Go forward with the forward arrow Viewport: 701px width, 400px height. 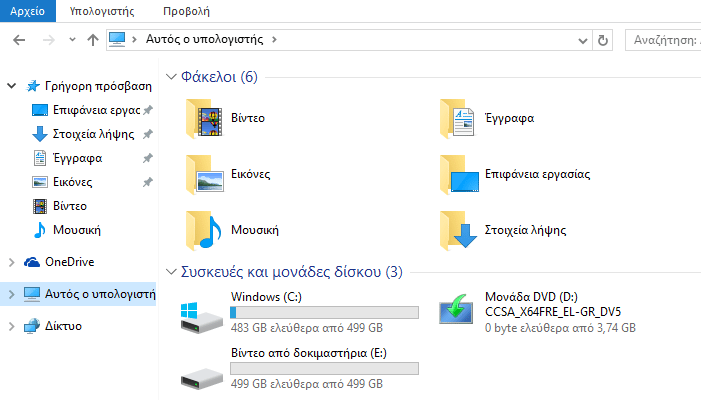pos(48,40)
